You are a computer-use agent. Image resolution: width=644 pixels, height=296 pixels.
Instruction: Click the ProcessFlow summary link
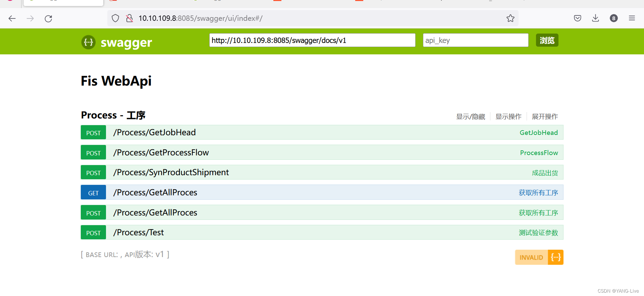pyautogui.click(x=539, y=153)
